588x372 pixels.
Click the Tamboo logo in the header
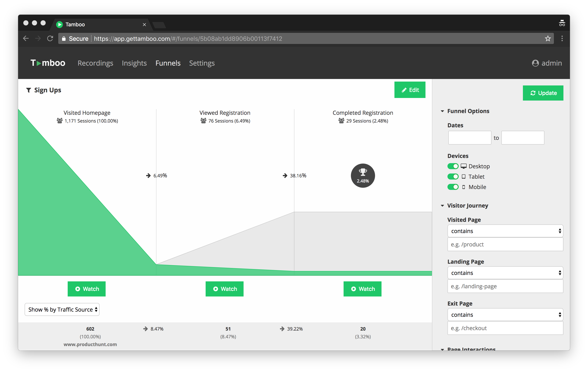pos(48,63)
